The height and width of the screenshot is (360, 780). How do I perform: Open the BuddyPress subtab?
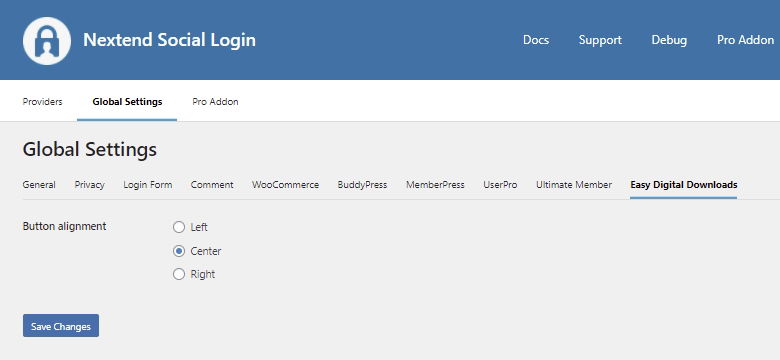point(362,185)
